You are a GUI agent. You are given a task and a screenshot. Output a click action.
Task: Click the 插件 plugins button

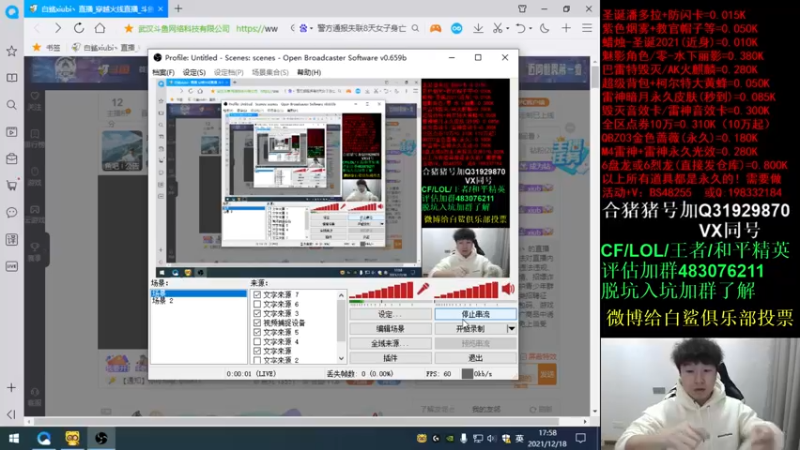(x=390, y=358)
